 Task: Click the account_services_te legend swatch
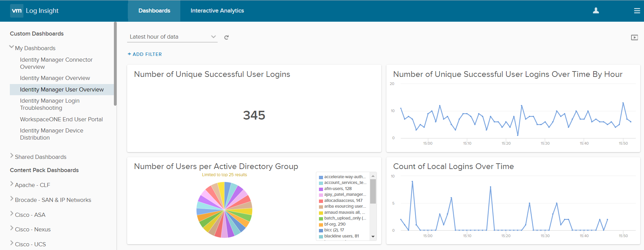point(321,183)
